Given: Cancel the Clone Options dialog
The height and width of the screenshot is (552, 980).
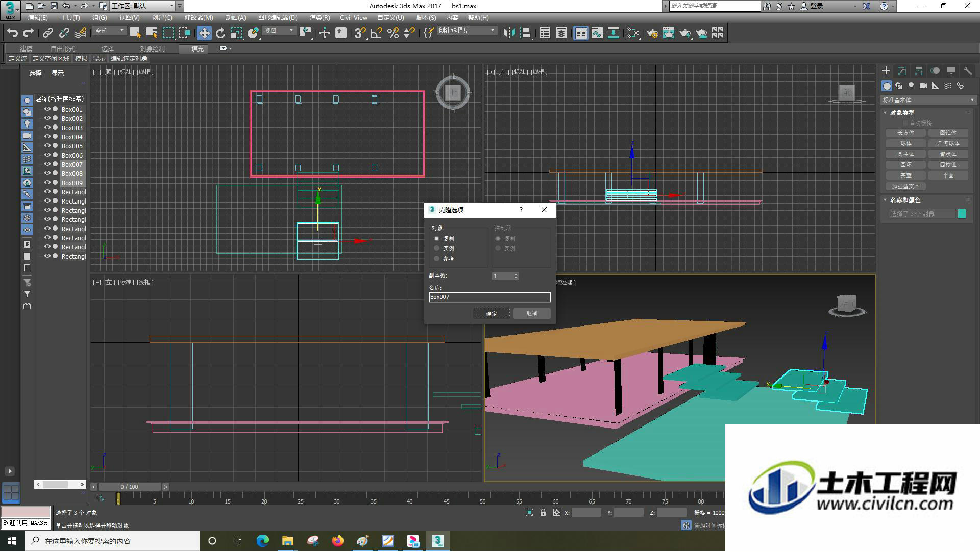Looking at the screenshot, I should click(x=532, y=314).
